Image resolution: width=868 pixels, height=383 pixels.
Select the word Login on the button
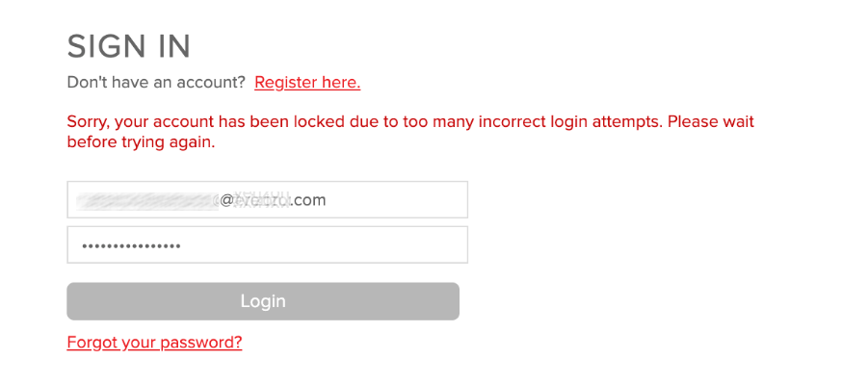263,301
